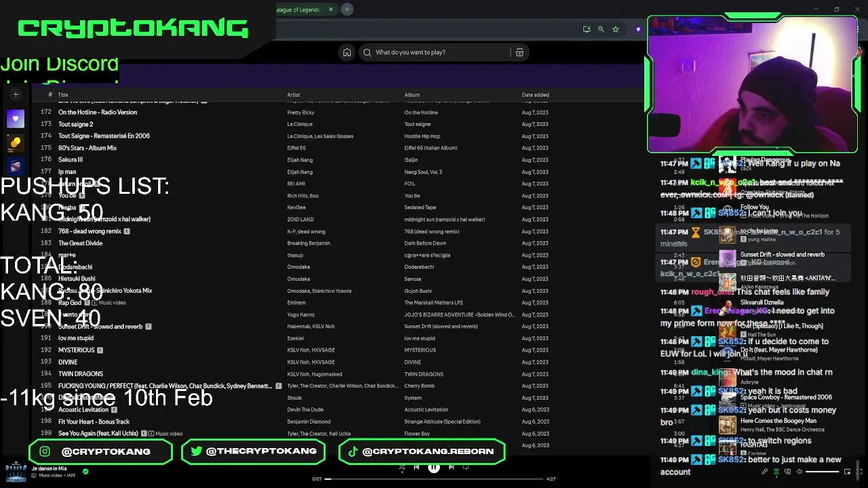Open the browser zoom icon in address bar

601,29
